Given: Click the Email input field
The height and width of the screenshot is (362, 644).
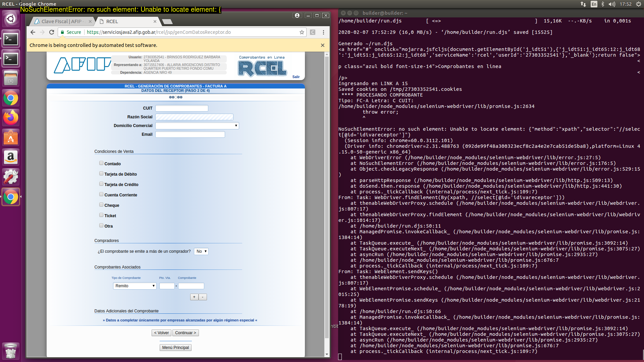Looking at the screenshot, I should [x=190, y=134].
